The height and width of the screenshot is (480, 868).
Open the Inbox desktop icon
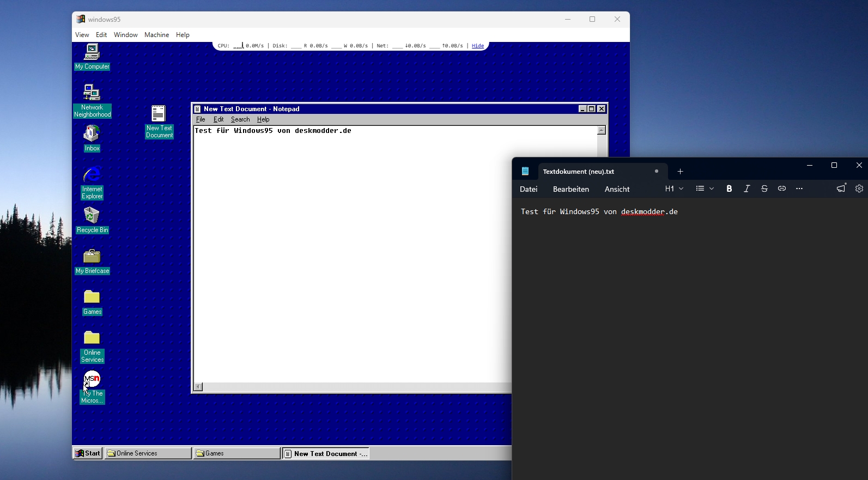point(92,134)
